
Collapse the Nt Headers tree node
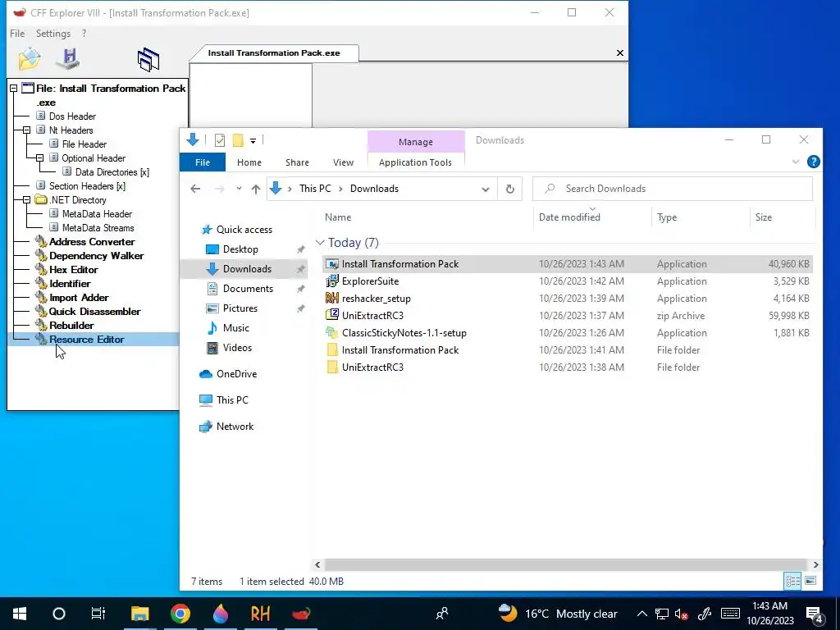tap(26, 130)
